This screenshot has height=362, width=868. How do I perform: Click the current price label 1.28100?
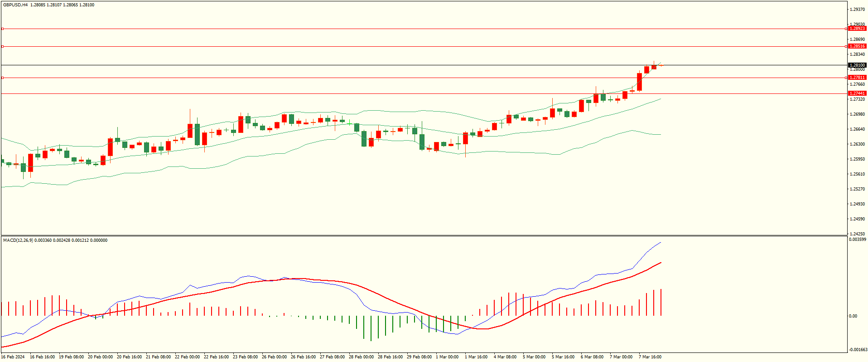(857, 65)
